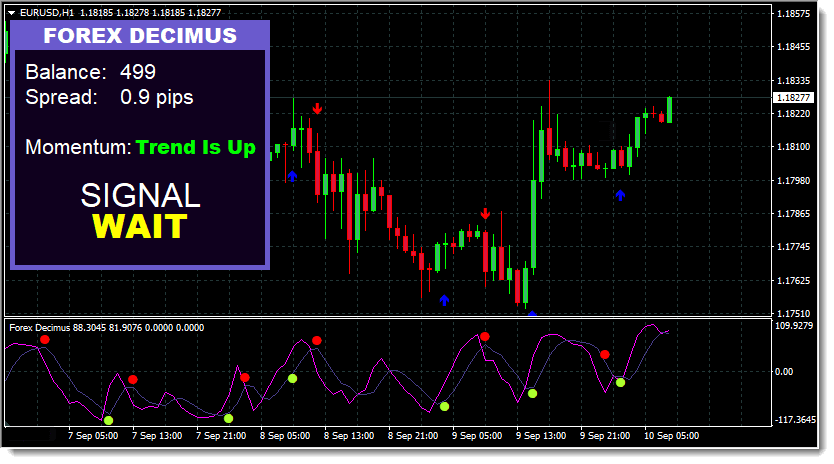834x464 pixels.
Task: Select the leftmost yellow-green oscillator dot
Action: [108, 420]
